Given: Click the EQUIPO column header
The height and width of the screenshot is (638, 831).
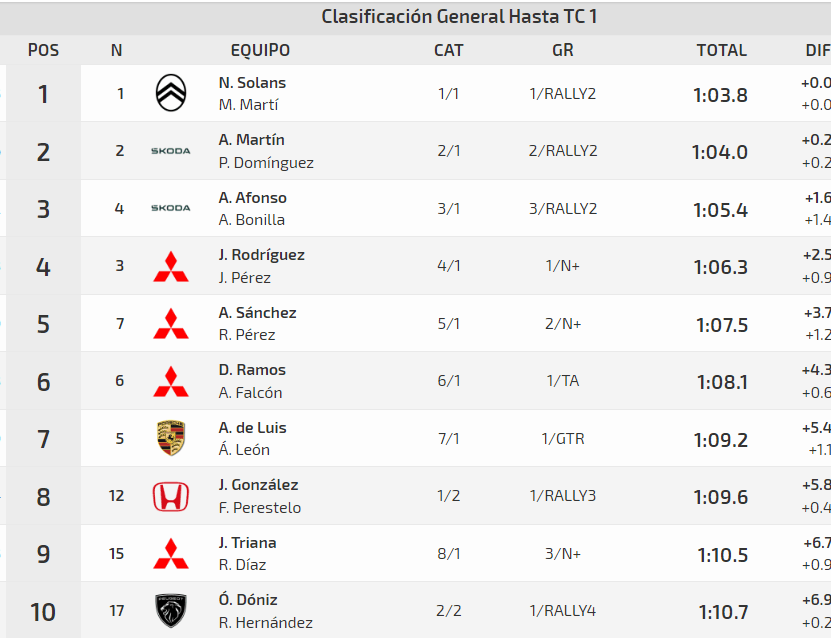Looking at the screenshot, I should click(260, 50).
